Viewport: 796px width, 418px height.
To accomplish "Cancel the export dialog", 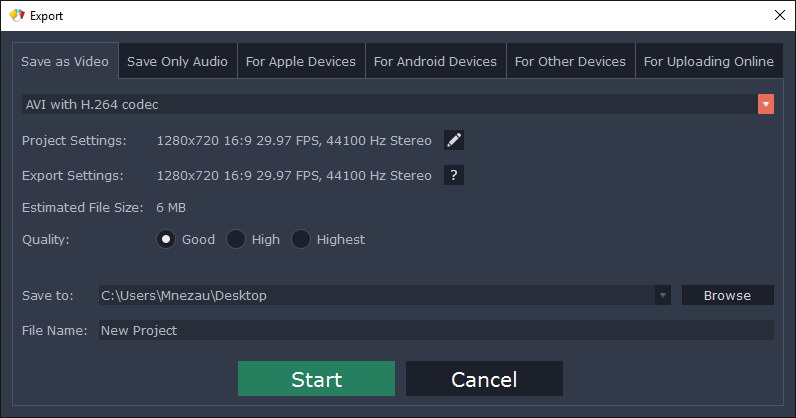I will pyautogui.click(x=484, y=378).
